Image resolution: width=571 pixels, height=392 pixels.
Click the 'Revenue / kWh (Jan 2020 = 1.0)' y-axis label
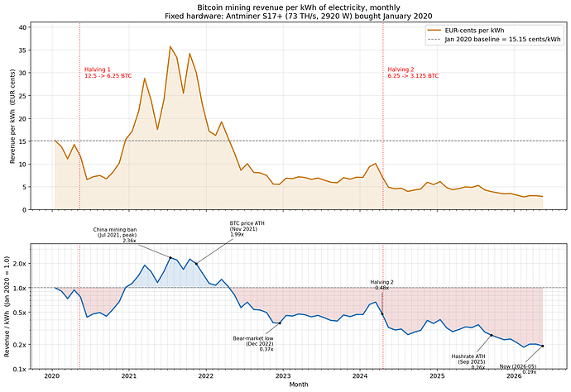[x=7, y=307]
